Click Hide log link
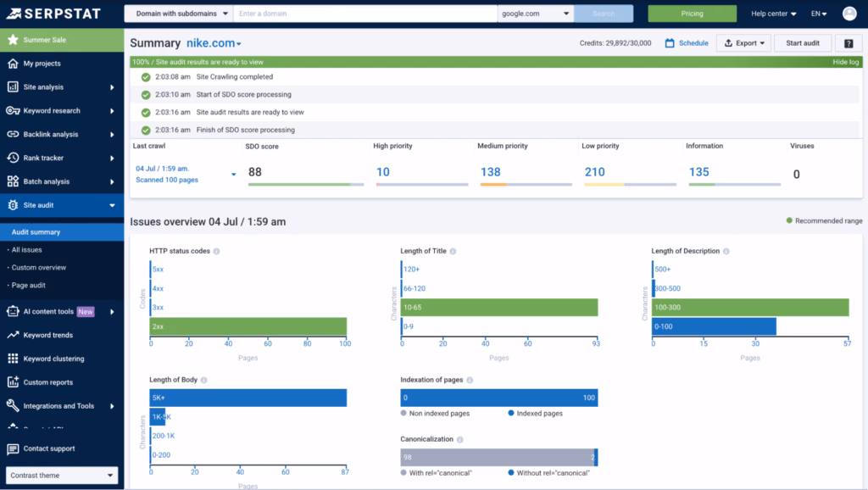Image resolution: width=868 pixels, height=490 pixels. click(847, 62)
